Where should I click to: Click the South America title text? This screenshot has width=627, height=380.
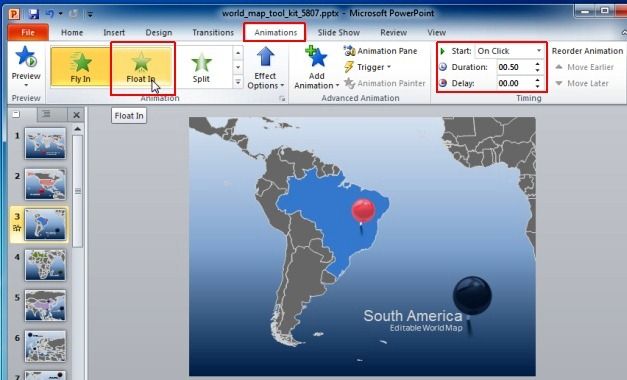pos(413,316)
